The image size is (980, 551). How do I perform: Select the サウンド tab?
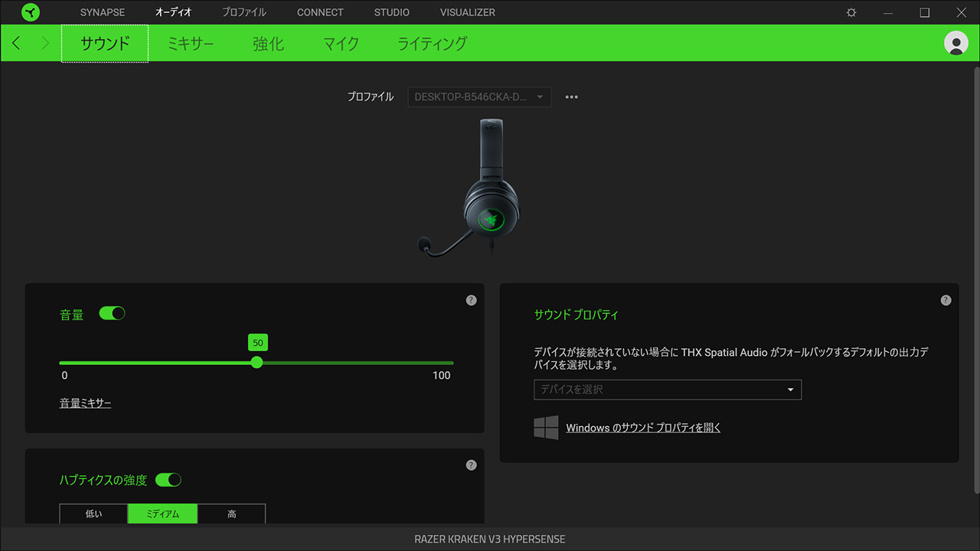(x=105, y=44)
